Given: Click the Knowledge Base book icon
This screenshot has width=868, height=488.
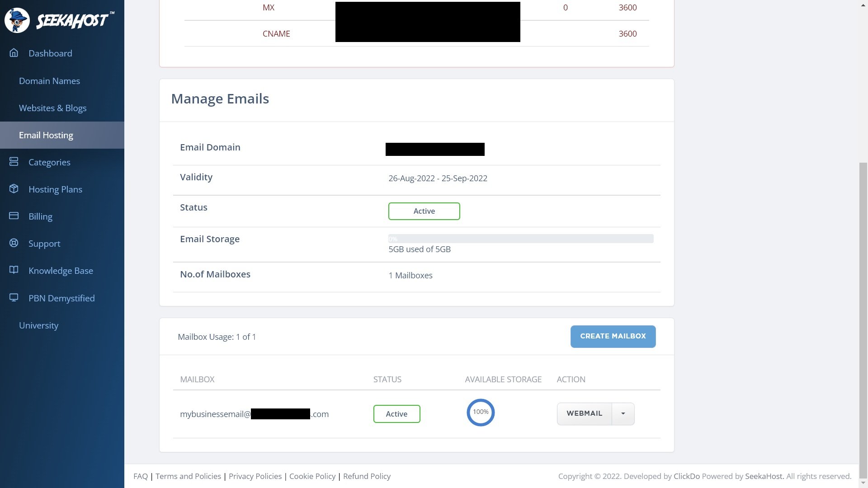Looking at the screenshot, I should 14,270.
